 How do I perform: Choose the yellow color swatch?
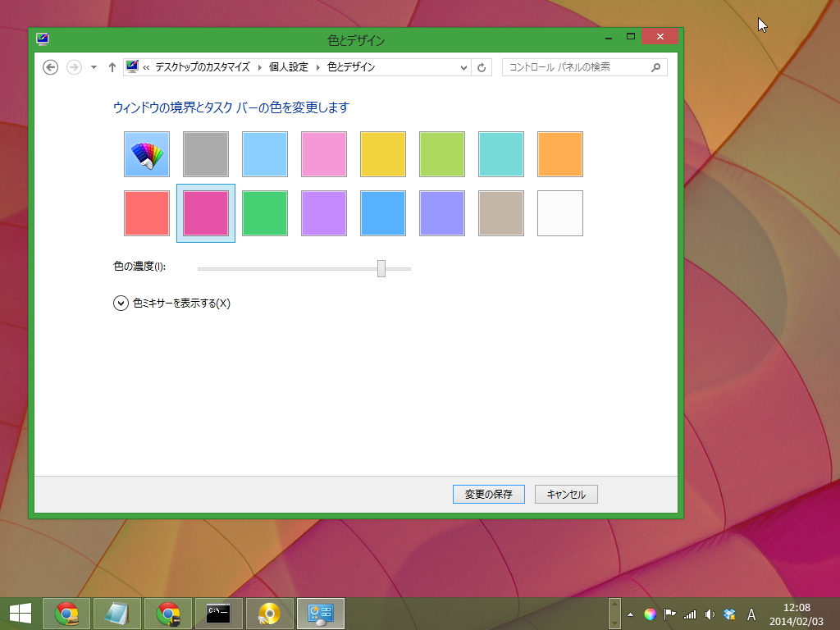[383, 154]
